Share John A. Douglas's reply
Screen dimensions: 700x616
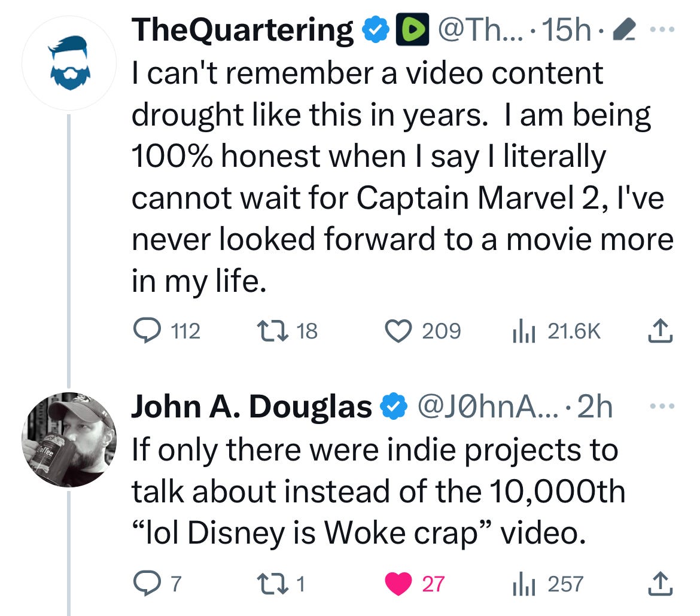(x=661, y=584)
